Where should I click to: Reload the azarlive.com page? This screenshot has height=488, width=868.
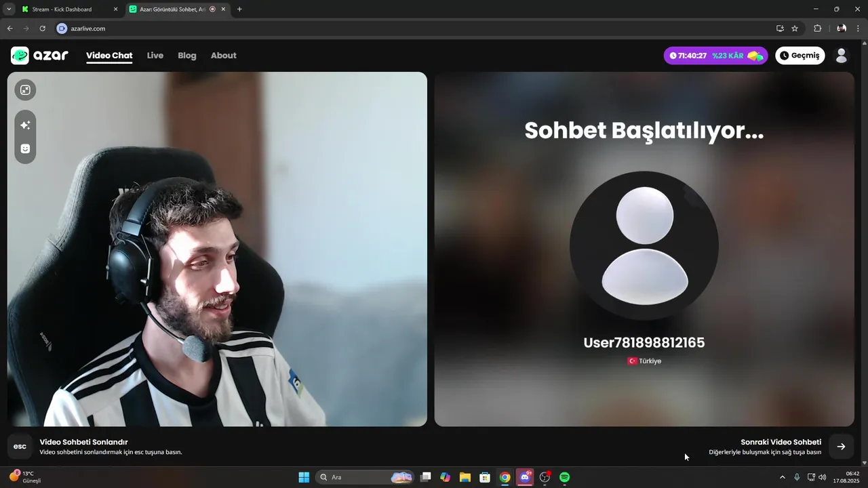[x=42, y=28]
